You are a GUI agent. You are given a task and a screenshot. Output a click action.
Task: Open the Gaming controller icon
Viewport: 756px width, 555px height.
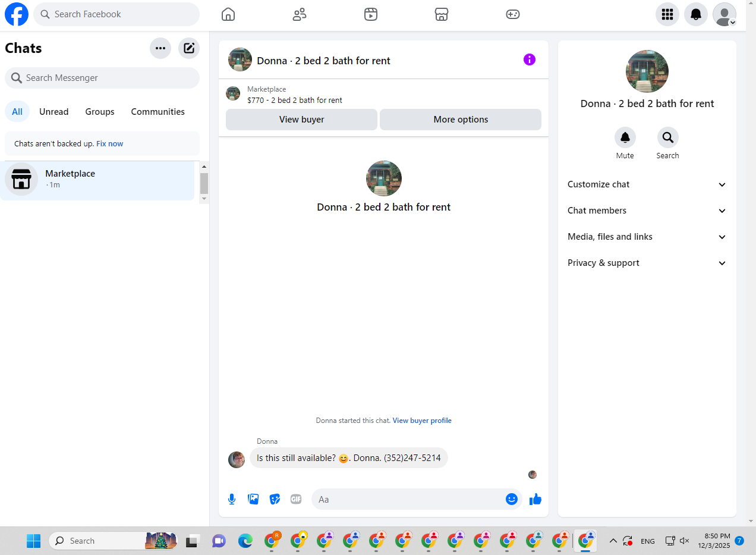513,14
